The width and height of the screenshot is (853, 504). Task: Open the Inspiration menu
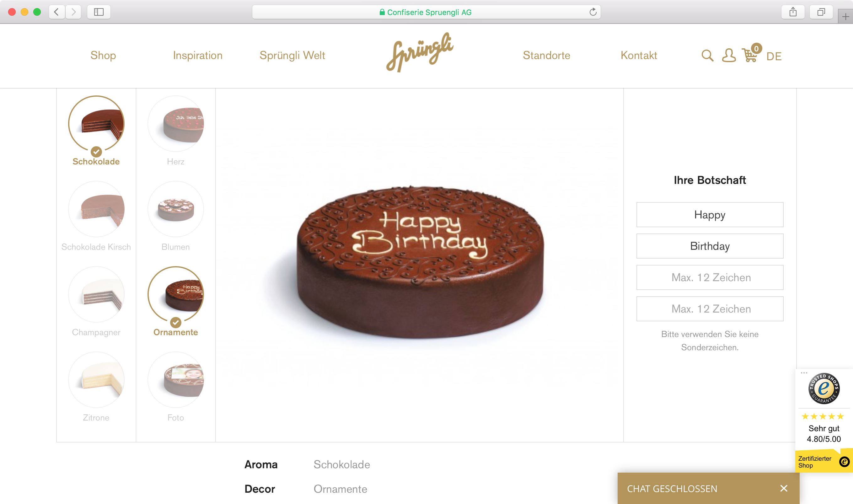click(x=198, y=55)
